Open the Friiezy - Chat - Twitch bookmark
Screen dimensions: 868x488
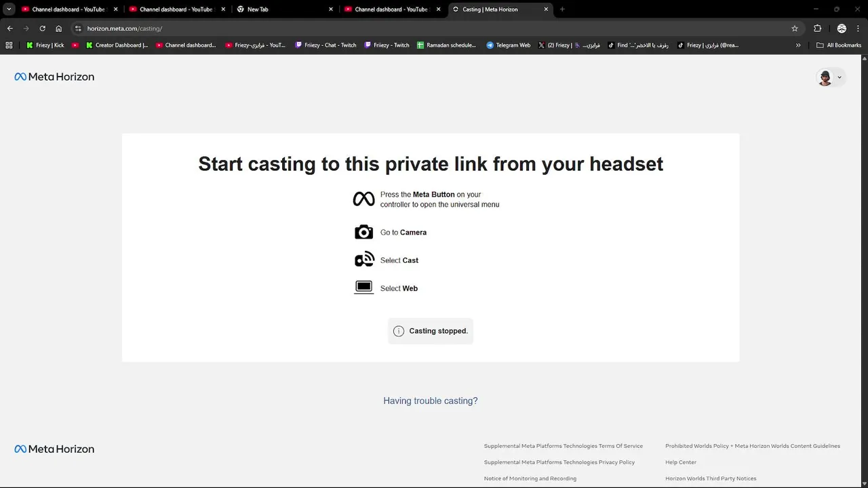[325, 45]
